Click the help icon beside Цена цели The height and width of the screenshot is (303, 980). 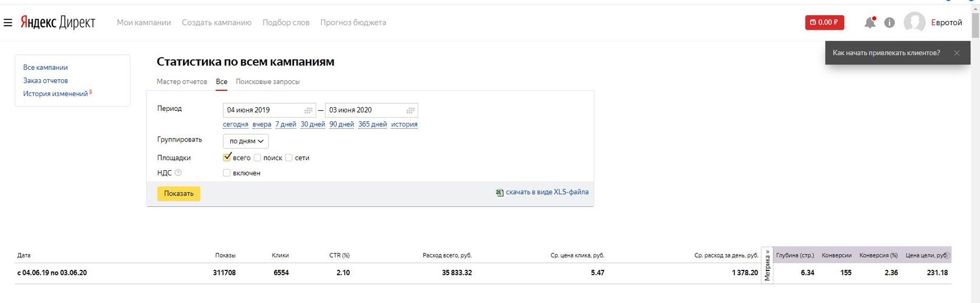point(947,255)
